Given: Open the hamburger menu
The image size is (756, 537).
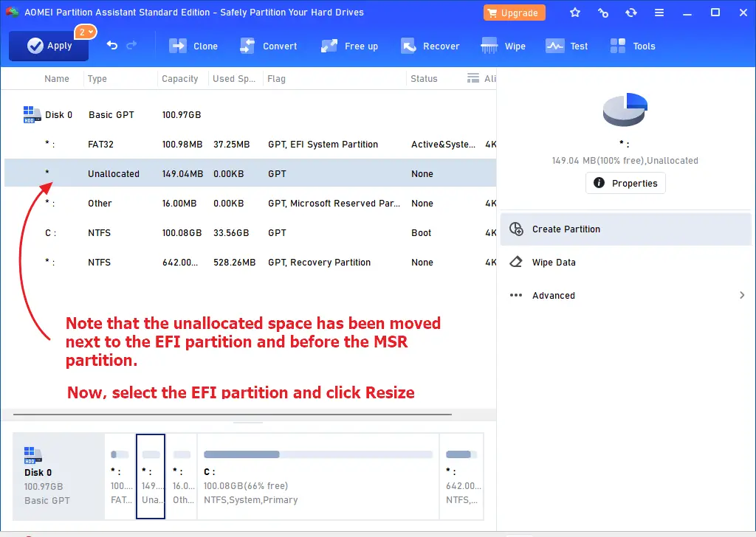Looking at the screenshot, I should coord(659,13).
